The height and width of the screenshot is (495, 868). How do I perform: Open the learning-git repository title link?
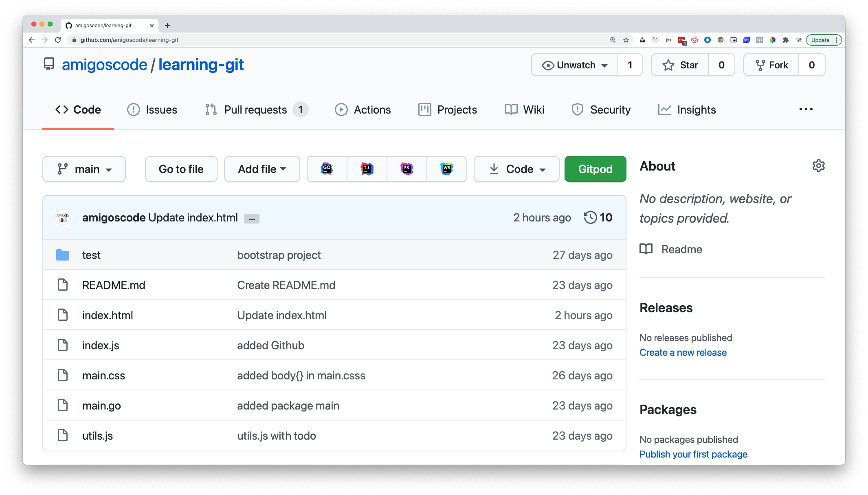click(x=201, y=64)
